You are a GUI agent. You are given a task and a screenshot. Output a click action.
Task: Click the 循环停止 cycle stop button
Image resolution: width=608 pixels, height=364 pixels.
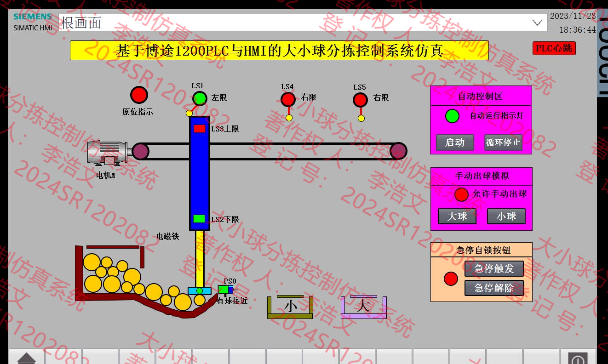coord(503,142)
